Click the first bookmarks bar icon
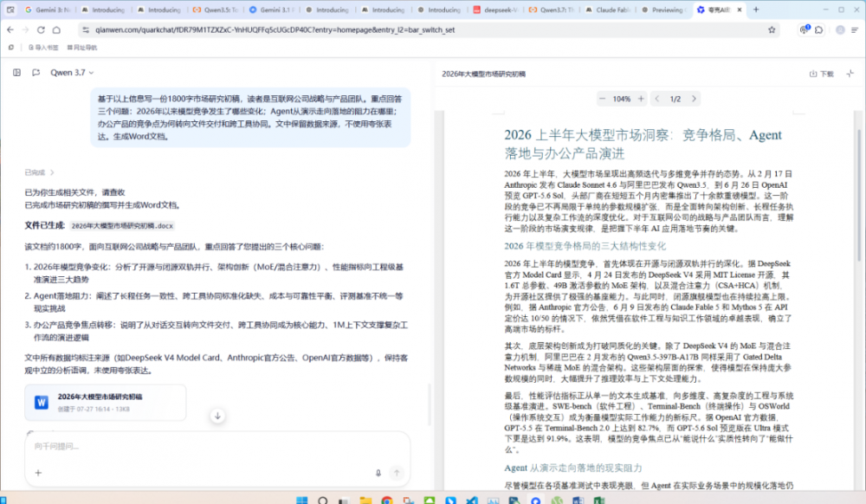Viewport: 866px width, 504px height. [11, 48]
